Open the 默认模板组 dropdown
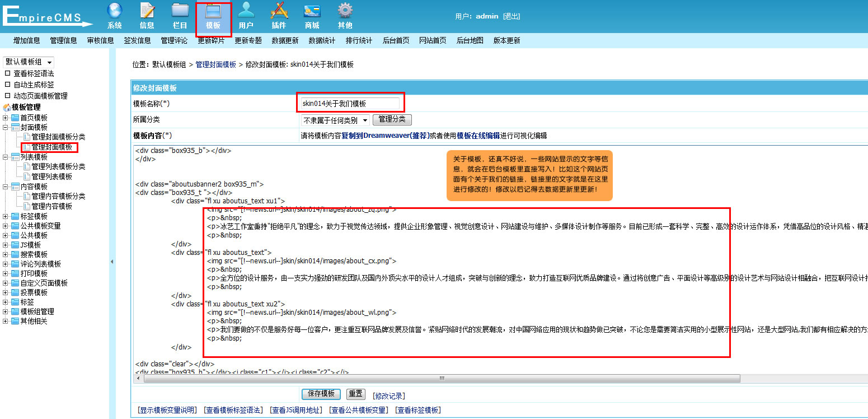 coord(28,62)
